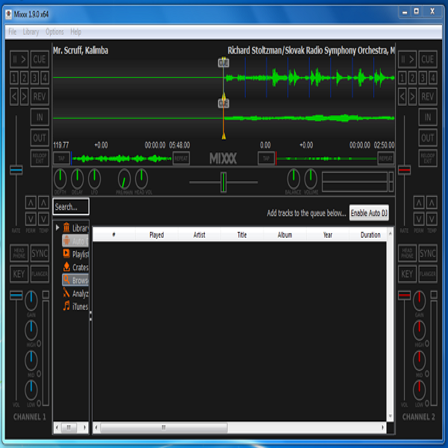Select hotcue 3 on Channel 1

[x=35, y=78]
